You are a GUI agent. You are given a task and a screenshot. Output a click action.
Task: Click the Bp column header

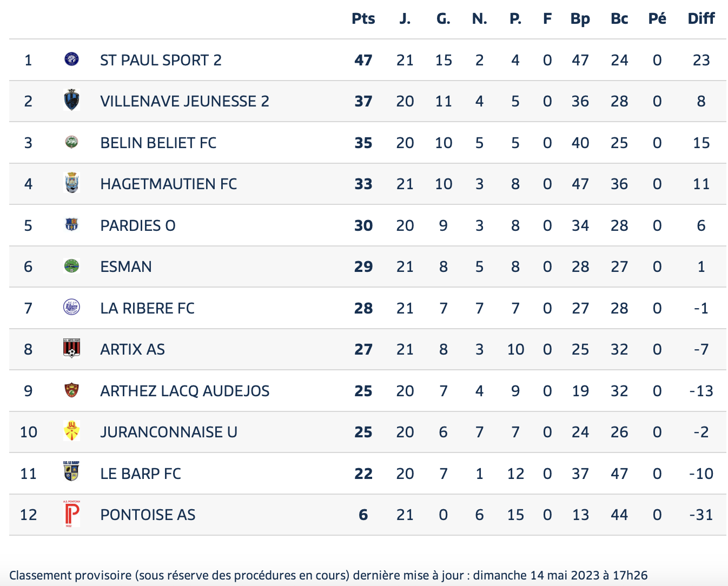[x=580, y=19]
